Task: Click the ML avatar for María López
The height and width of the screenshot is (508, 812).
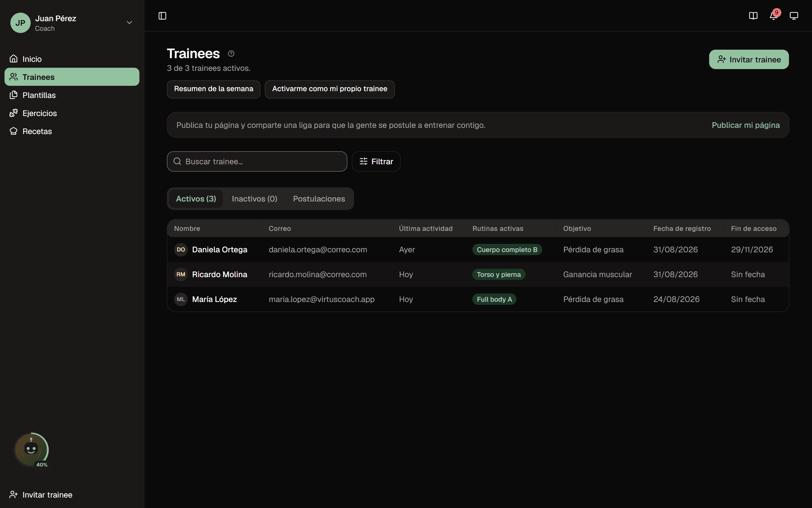Action: (181, 299)
